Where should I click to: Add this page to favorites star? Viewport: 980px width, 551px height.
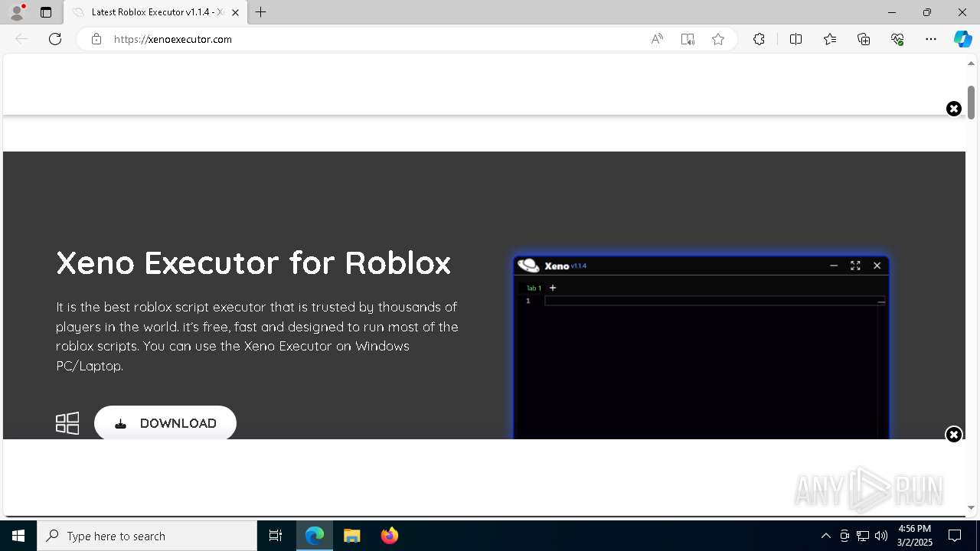(x=718, y=39)
